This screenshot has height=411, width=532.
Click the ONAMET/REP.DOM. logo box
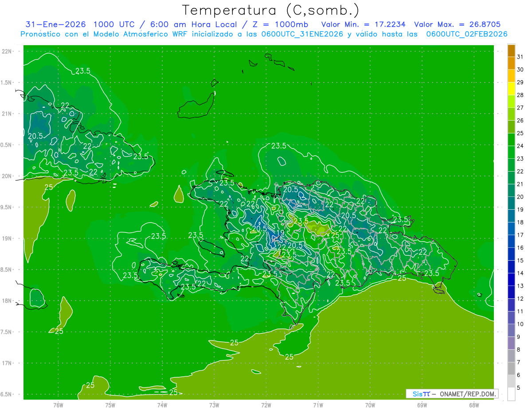click(x=452, y=394)
